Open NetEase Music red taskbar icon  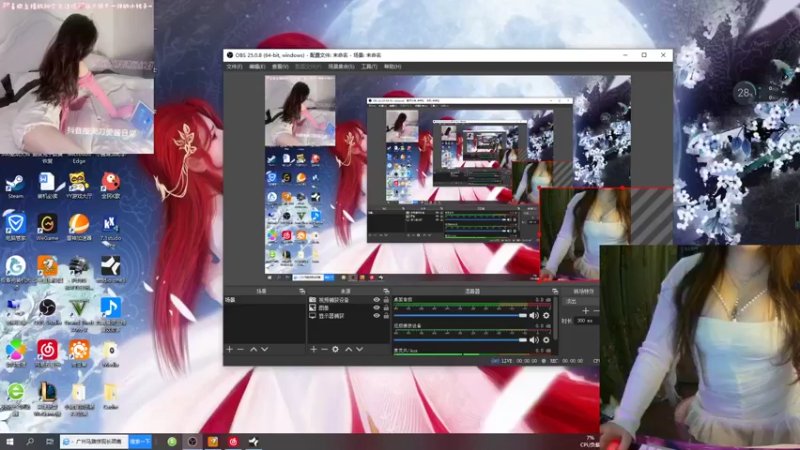[233, 441]
